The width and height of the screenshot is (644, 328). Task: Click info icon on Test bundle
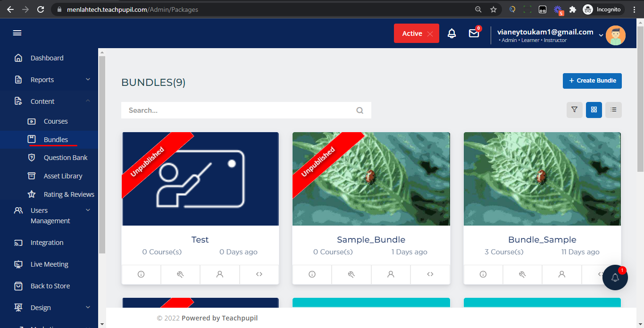[x=141, y=274]
